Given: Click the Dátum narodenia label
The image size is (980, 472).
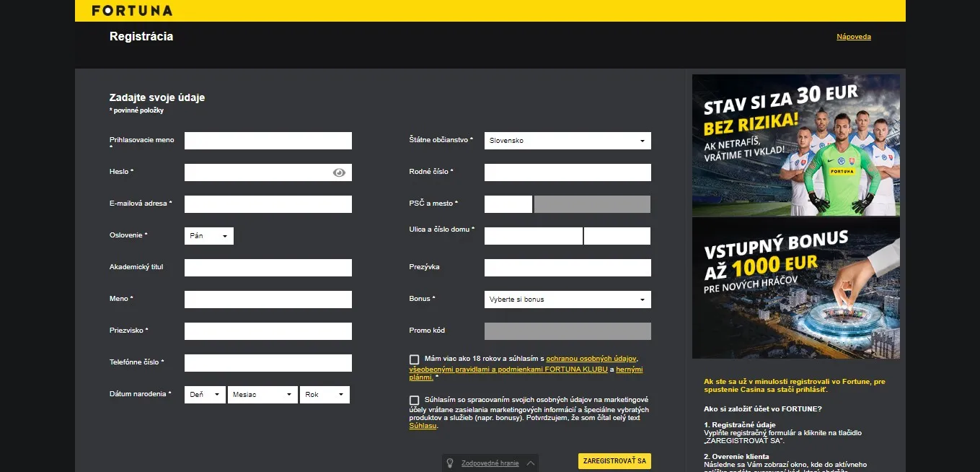Looking at the screenshot, I should pyautogui.click(x=141, y=394).
